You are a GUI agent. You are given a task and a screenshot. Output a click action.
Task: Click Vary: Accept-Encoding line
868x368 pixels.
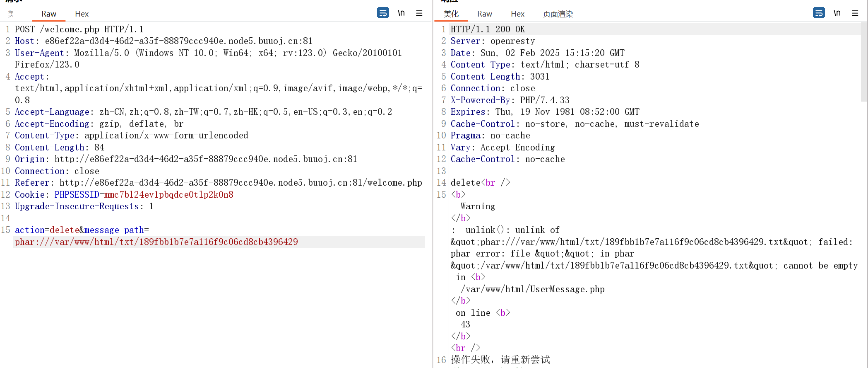tap(503, 148)
